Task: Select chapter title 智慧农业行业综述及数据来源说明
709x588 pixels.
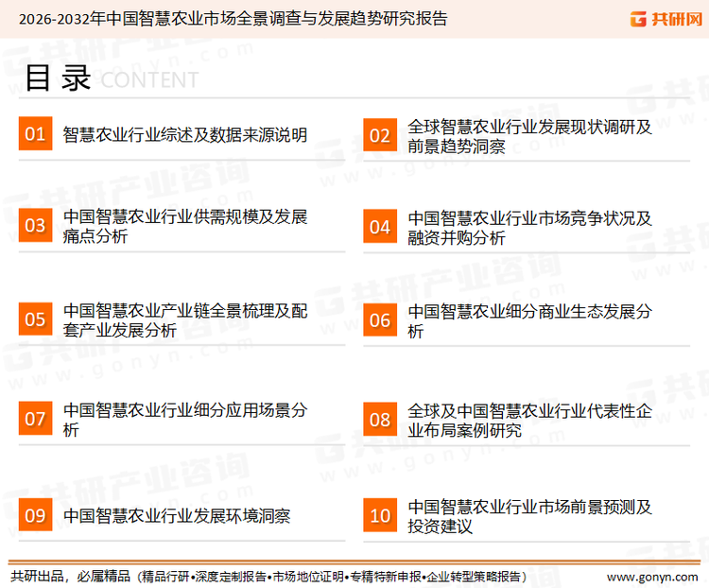Action: (185, 134)
